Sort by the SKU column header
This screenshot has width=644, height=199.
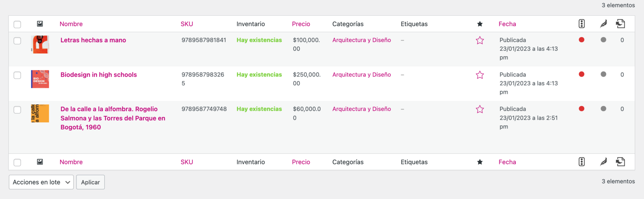pyautogui.click(x=187, y=24)
